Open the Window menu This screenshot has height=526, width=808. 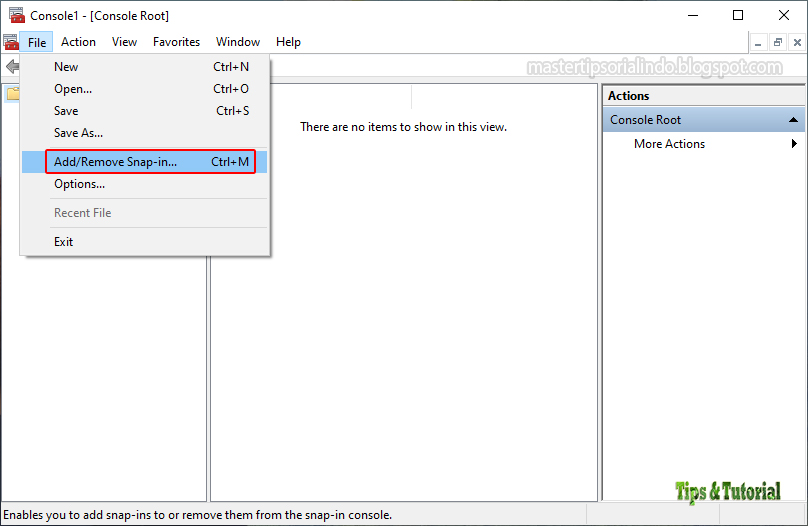pos(238,42)
